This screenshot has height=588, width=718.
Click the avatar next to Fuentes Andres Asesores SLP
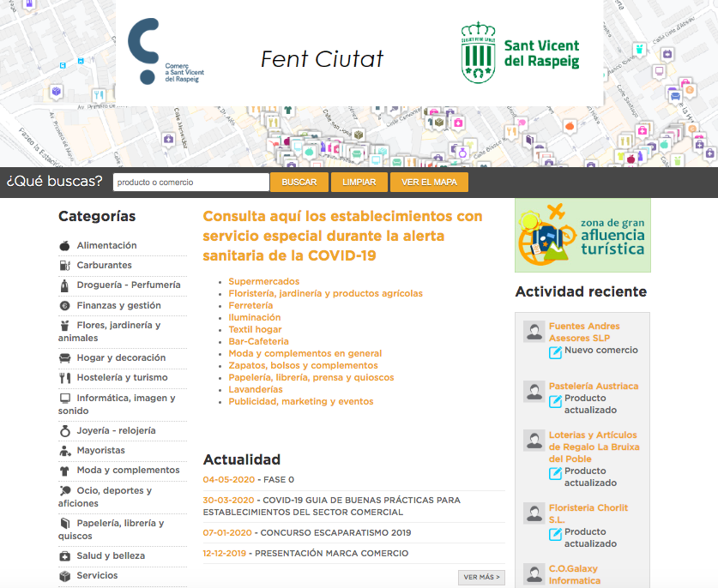[534, 332]
